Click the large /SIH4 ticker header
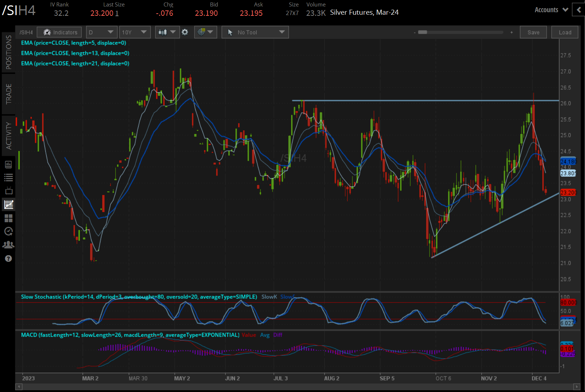Screen dimensions: 585x392 pos(19,10)
